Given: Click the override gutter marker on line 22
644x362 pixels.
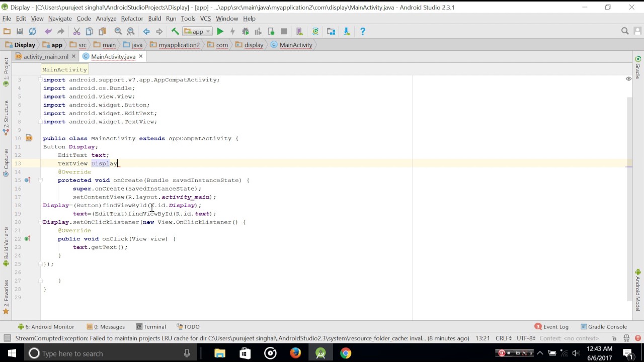Looking at the screenshot, I should pyautogui.click(x=27, y=239).
